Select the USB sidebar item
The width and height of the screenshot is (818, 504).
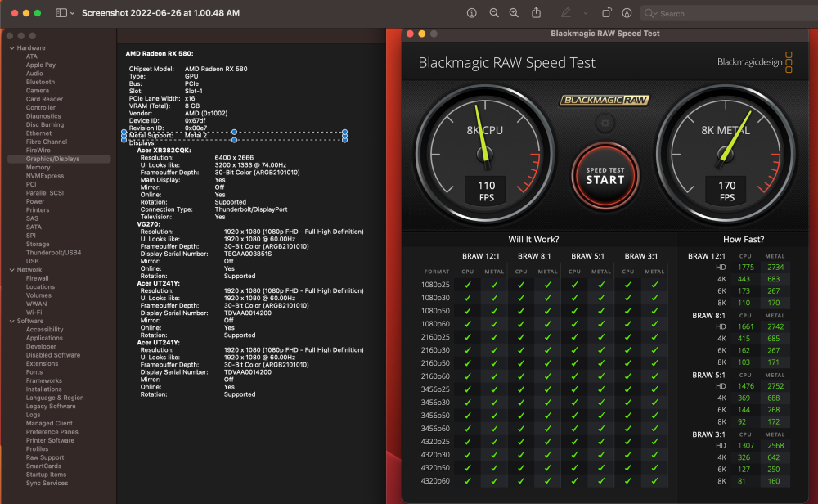click(33, 261)
